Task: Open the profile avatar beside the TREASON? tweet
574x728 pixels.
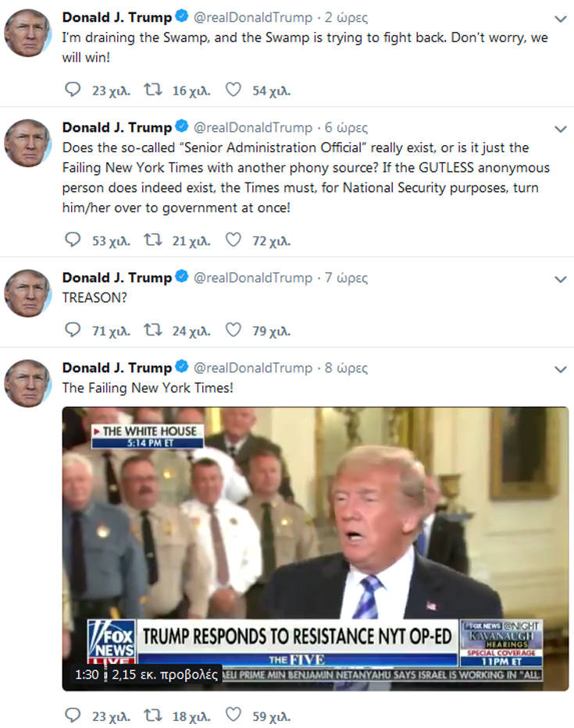Action: click(27, 293)
